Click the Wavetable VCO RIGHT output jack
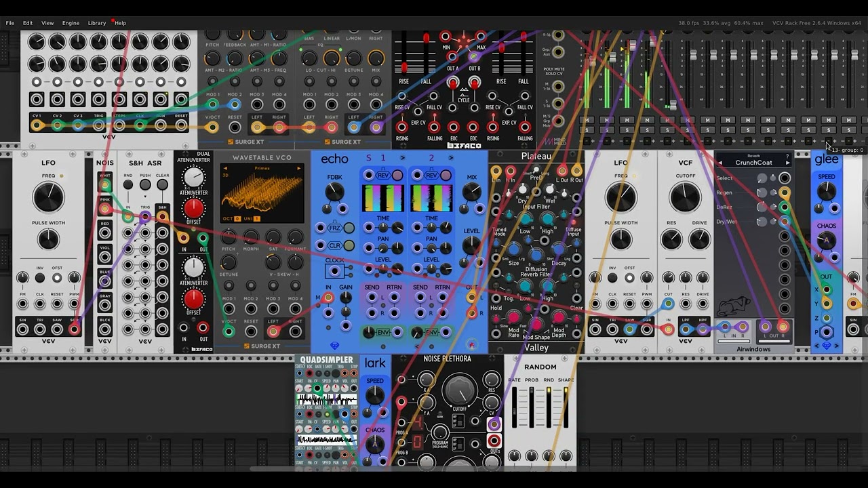 [x=296, y=331]
